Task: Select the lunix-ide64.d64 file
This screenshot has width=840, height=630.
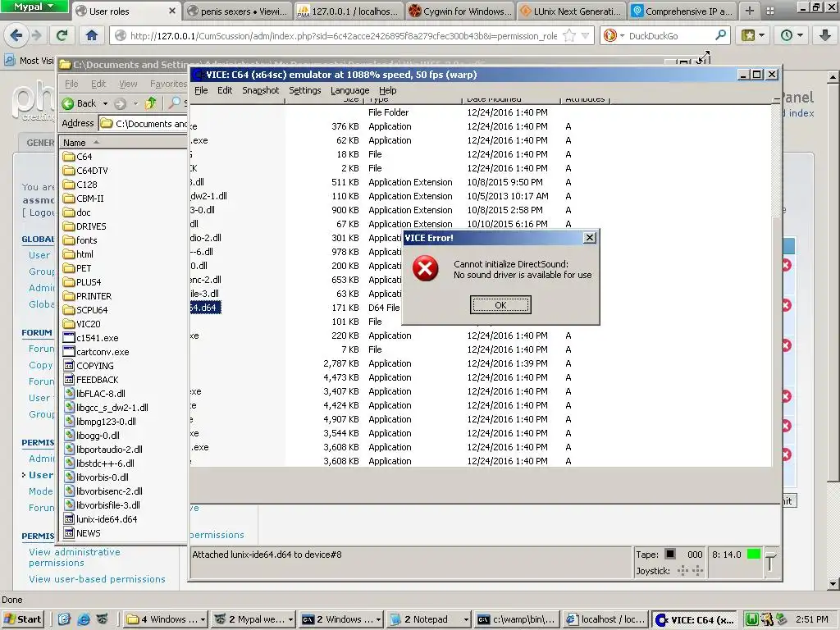Action: point(100,518)
